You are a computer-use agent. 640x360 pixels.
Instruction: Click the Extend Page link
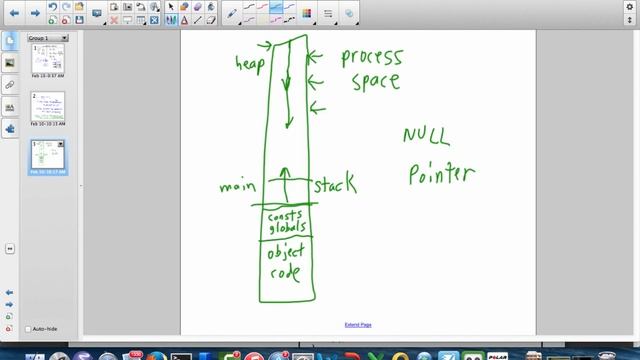coord(358,325)
